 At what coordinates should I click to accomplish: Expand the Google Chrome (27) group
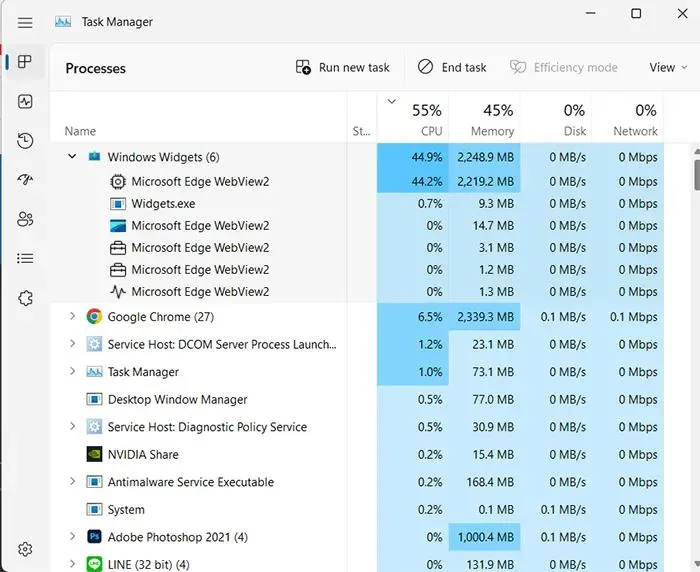[x=72, y=316]
